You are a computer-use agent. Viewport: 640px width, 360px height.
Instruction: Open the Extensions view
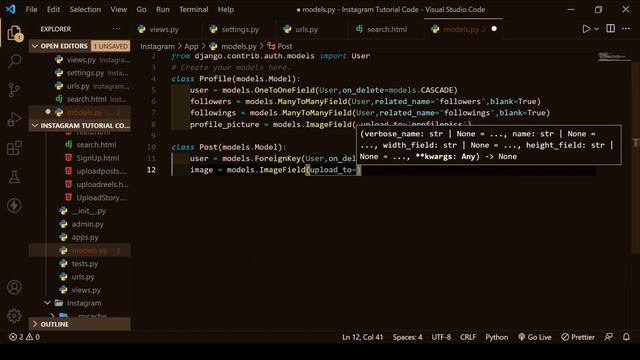click(14, 148)
